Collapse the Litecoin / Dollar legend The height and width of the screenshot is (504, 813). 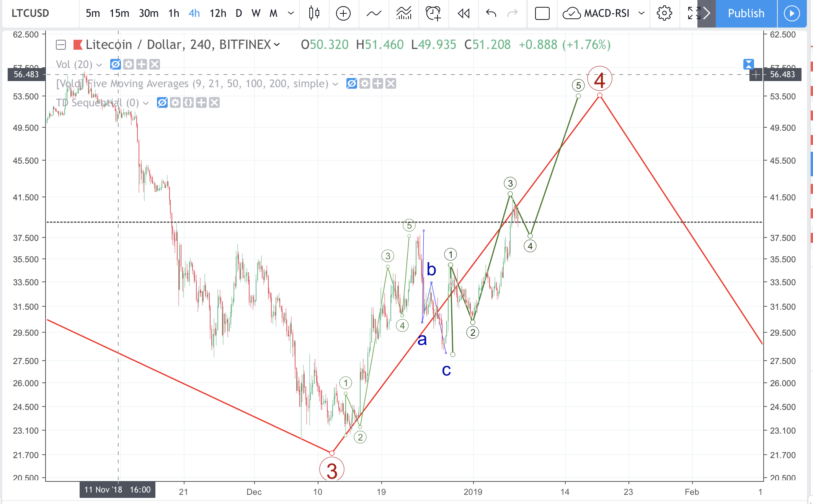click(61, 45)
